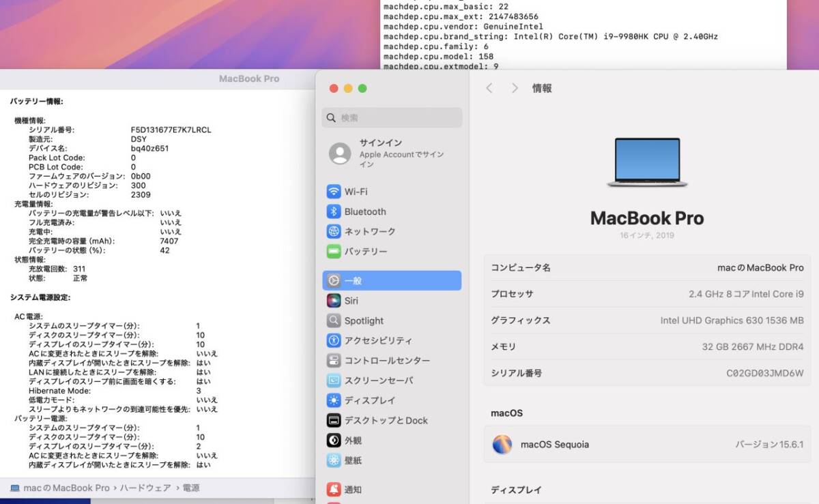The image size is (819, 504).
Task: Open アクセシビリティ settings icon
Action: (x=334, y=340)
